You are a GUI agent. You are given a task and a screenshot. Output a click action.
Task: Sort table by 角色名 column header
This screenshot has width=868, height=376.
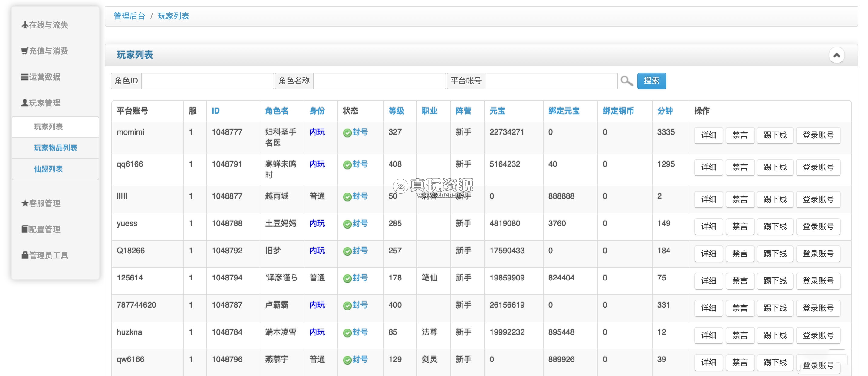click(x=277, y=111)
